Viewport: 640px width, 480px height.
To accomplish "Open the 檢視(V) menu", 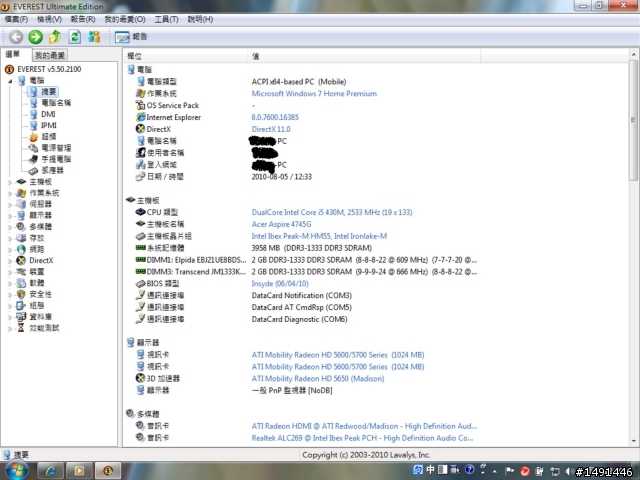I will tap(49, 19).
